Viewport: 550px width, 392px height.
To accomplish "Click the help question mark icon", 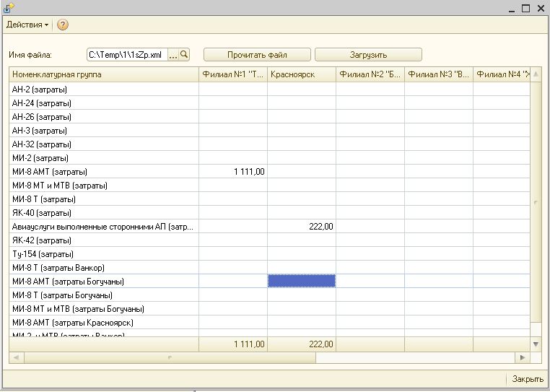I will (63, 25).
